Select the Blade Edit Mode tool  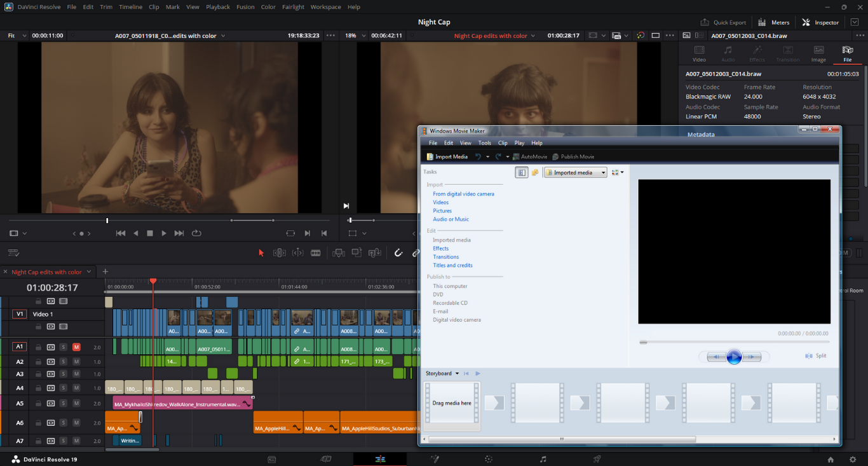coord(316,252)
